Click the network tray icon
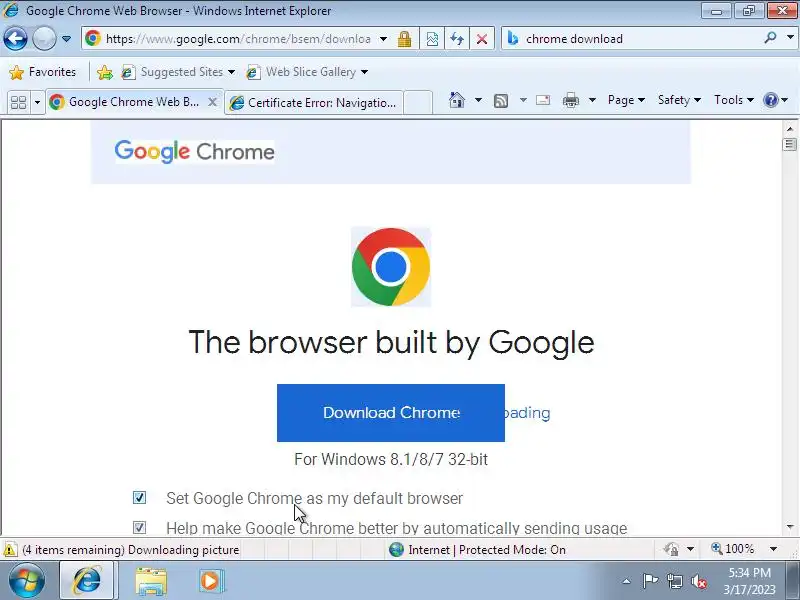Image resolution: width=800 pixels, height=600 pixels. [675, 581]
